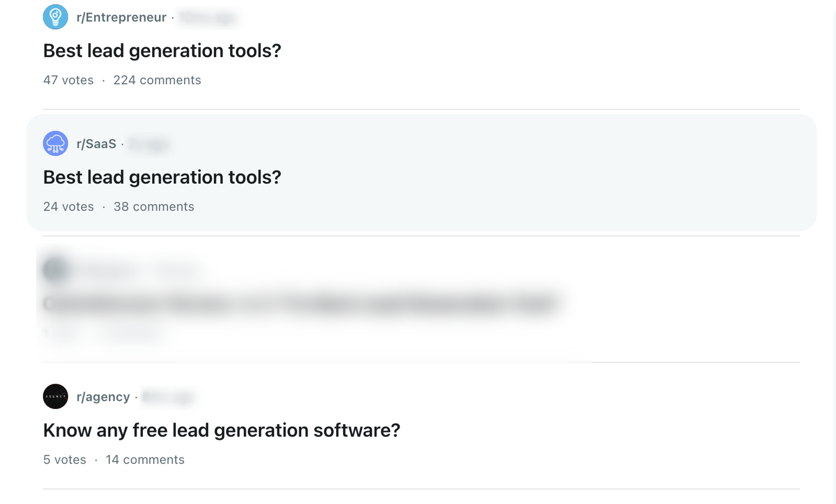Open r/Entrepreneur post 'Best lead generation tools?'
Screen dimensions: 836x504
[162, 51]
